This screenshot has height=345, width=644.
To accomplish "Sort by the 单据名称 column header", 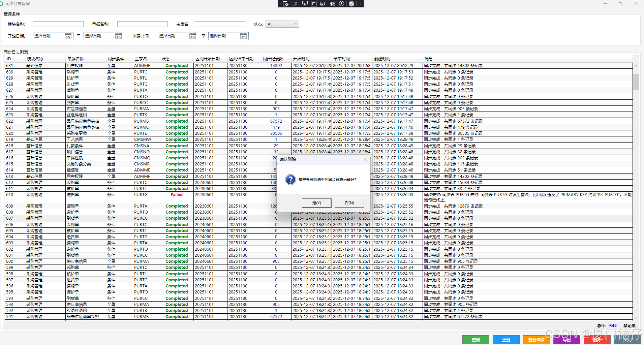I will point(86,59).
